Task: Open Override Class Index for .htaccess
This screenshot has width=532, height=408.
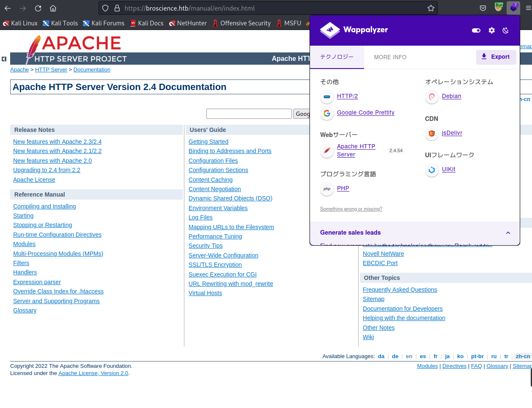Action: pos(58,291)
